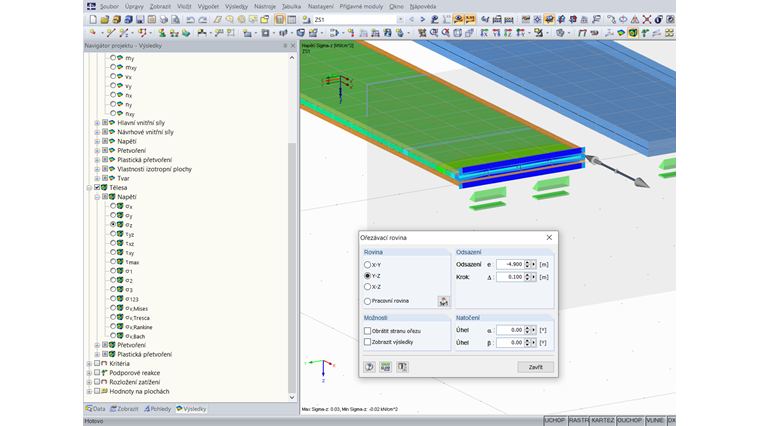
Task: Switch to the Zobrazit navigator tab
Action: [125, 408]
